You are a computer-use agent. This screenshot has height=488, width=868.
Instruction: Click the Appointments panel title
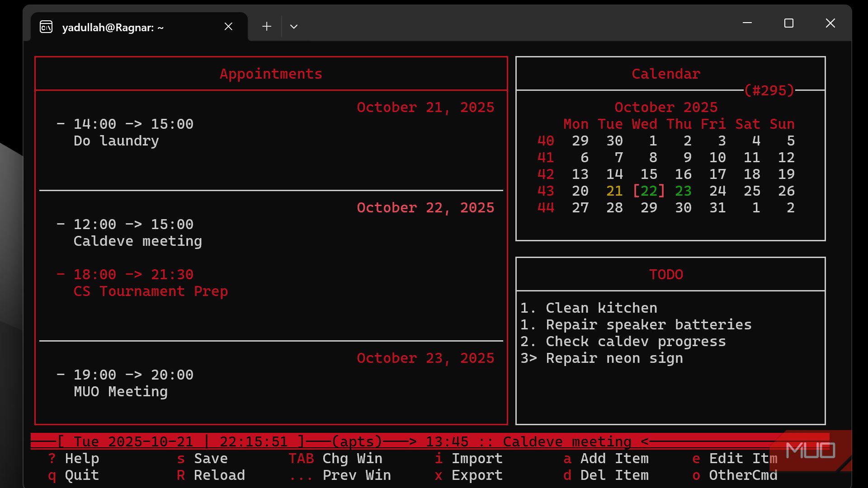click(271, 74)
